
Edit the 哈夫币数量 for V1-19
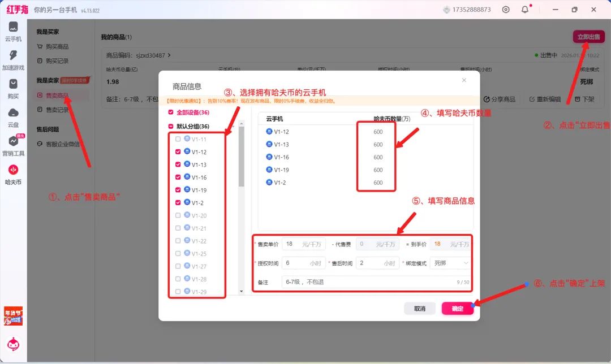377,170
